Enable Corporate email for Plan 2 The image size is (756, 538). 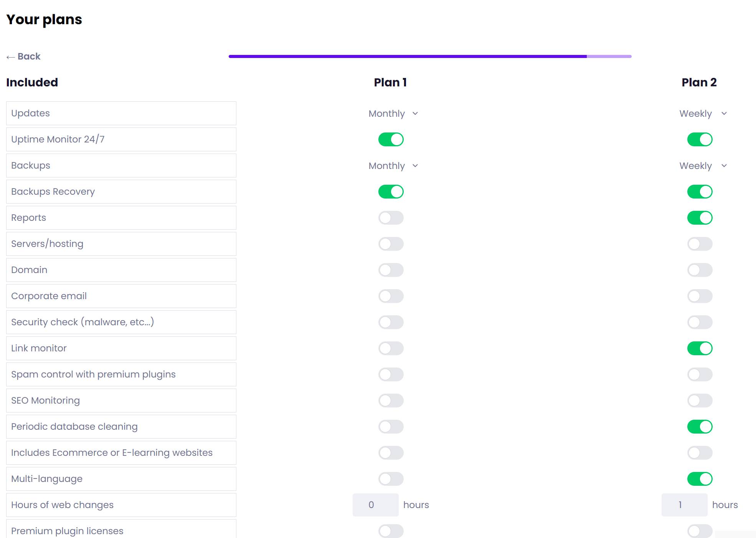pyautogui.click(x=700, y=296)
